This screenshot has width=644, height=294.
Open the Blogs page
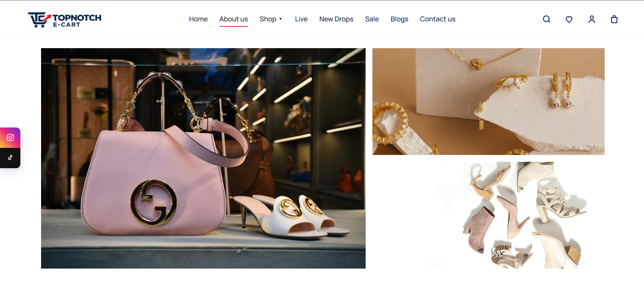(x=399, y=19)
